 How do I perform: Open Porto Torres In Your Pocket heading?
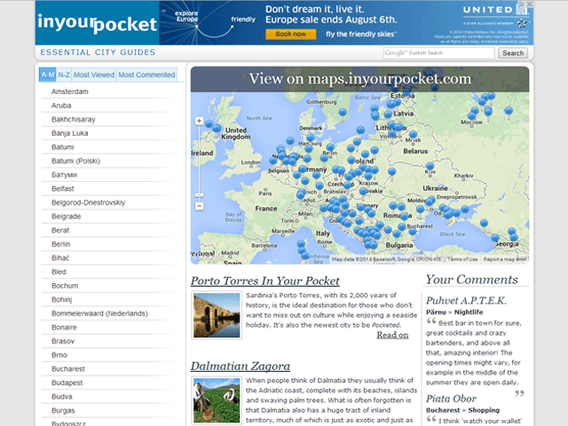pyautogui.click(x=265, y=281)
